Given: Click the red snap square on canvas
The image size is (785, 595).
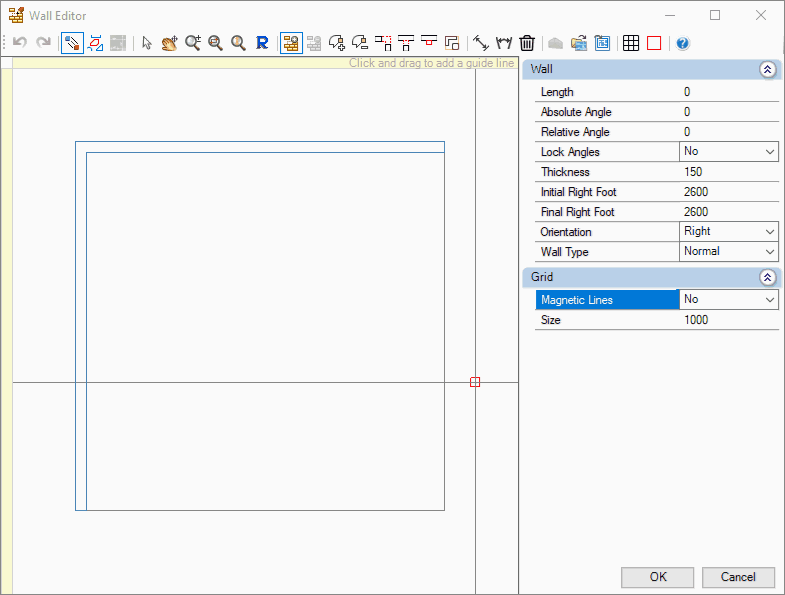Looking at the screenshot, I should point(475,382).
